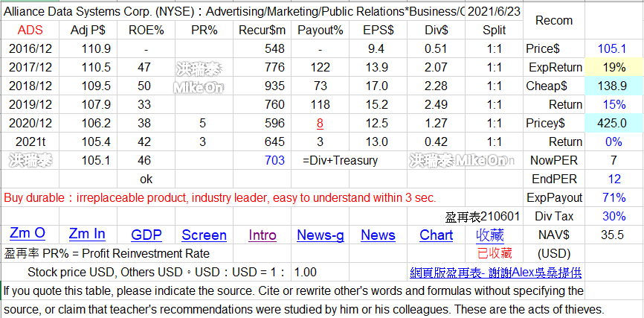Select the Price$ value 105.1

(614, 48)
